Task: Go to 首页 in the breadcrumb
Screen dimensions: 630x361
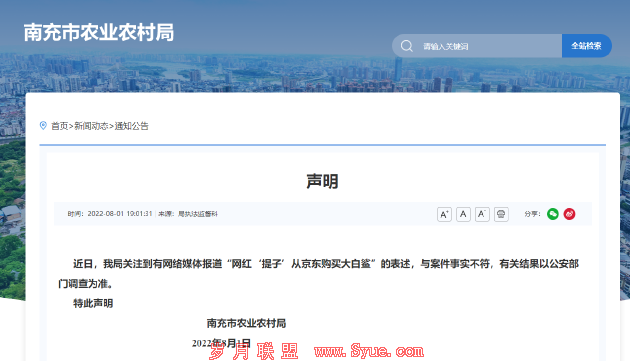Action: coord(59,126)
